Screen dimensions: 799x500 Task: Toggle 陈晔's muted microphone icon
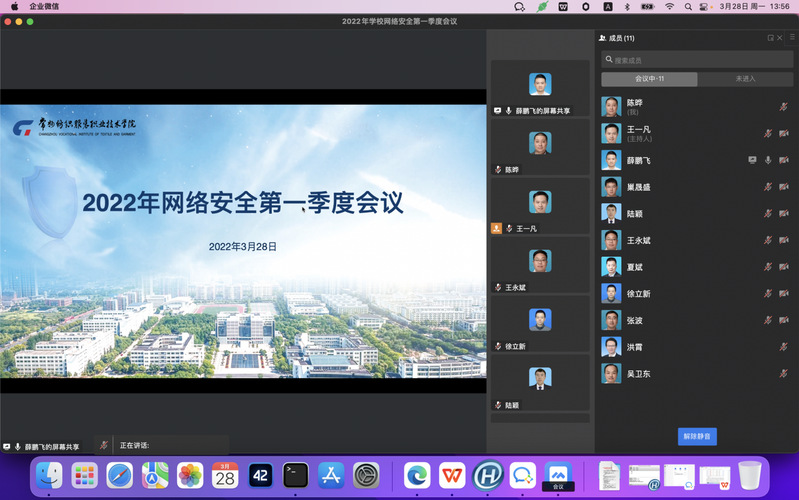pyautogui.click(x=784, y=107)
